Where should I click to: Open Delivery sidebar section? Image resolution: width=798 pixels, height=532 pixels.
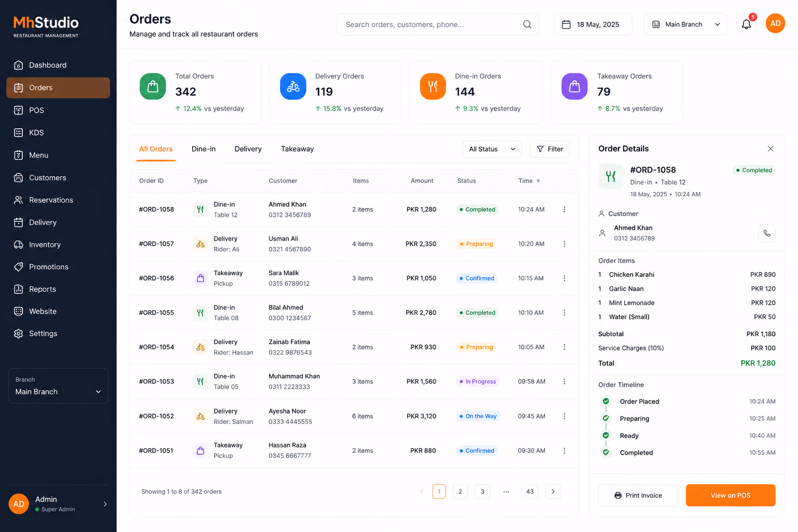pos(58,222)
